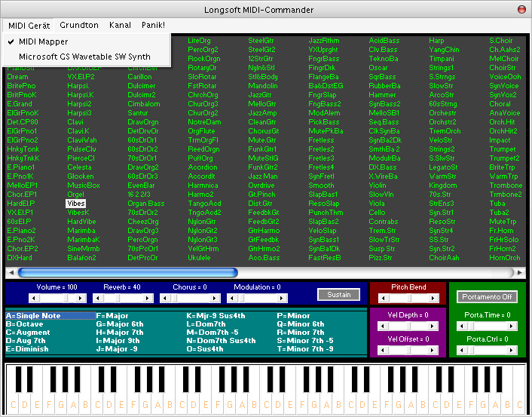Select the checked MIDI Mapper device
The image size is (532, 417).
(43, 42)
